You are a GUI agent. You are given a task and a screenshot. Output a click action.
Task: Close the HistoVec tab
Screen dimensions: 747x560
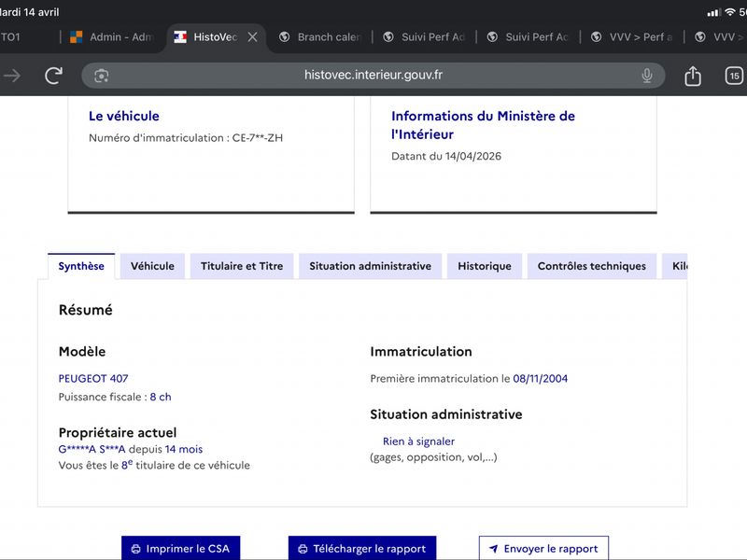pyautogui.click(x=252, y=37)
